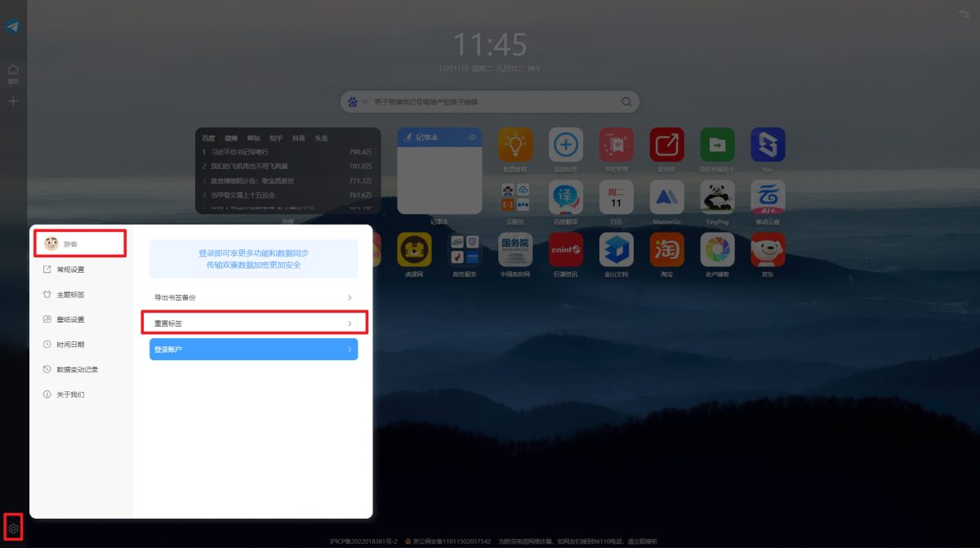Click into the search input field
Screen dimensions: 980x548
[490, 102]
